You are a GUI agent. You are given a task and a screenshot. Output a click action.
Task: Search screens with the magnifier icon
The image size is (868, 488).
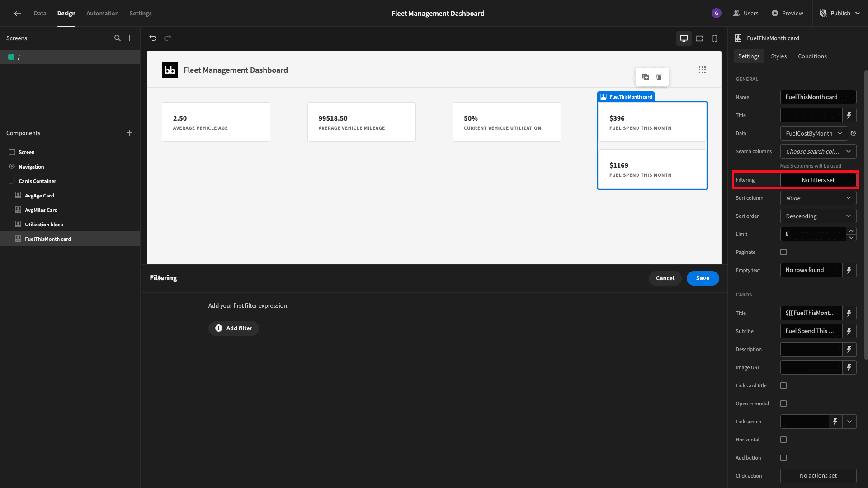(118, 38)
